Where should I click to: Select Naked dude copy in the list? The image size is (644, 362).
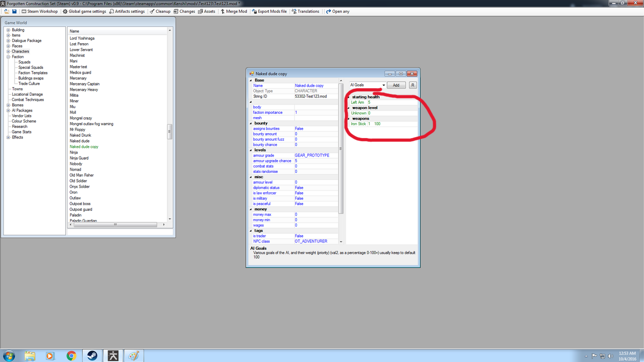(84, 147)
